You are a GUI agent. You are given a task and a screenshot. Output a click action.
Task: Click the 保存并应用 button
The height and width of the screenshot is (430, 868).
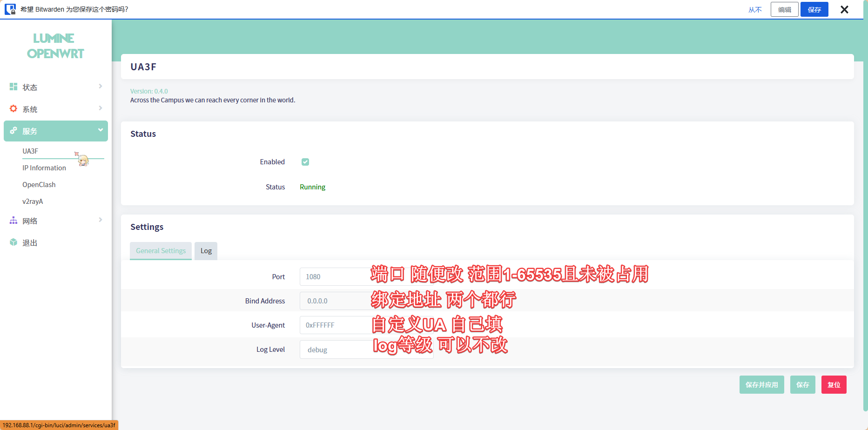pos(761,385)
